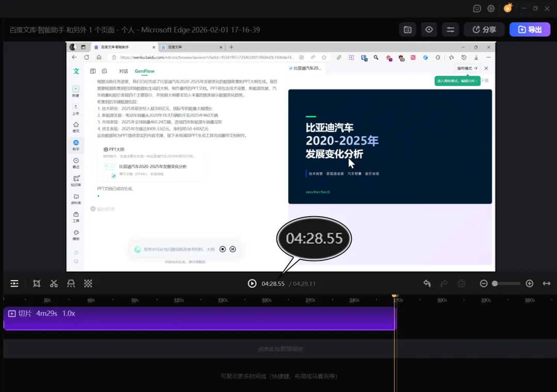The width and height of the screenshot is (557, 392).
Task: Select the mosaic checkerboard tool
Action: click(88, 283)
